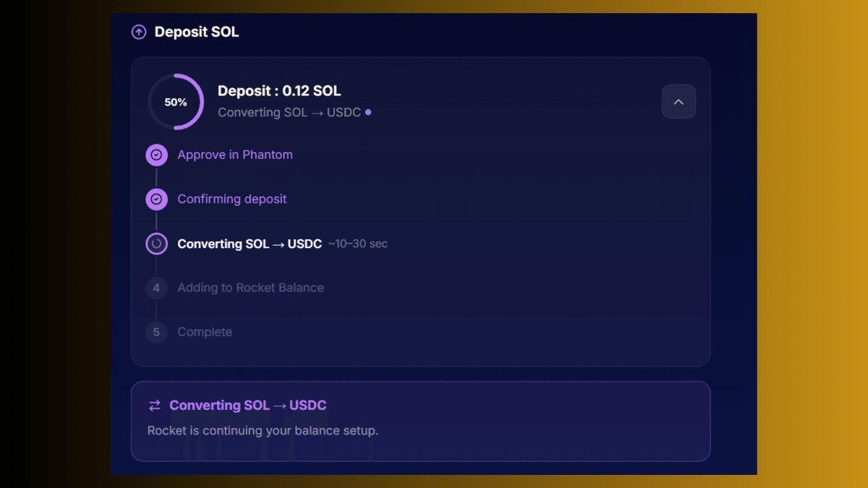The height and width of the screenshot is (488, 868).
Task: Click the Deposit : 0.12 SOL heading
Action: pos(279,91)
